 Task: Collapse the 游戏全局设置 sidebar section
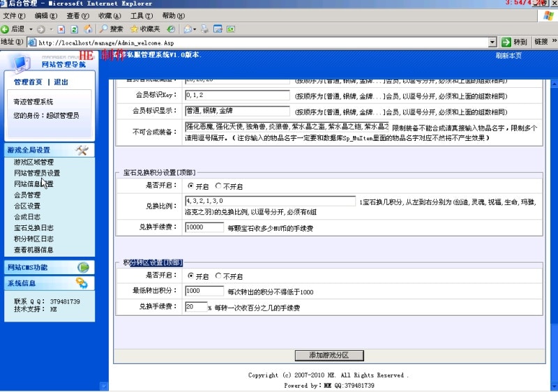(x=47, y=150)
